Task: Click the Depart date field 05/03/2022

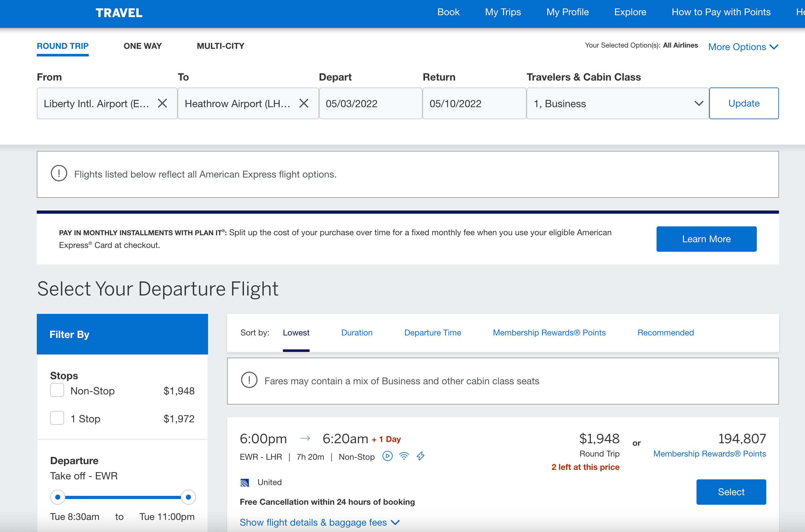Action: pyautogui.click(x=370, y=103)
